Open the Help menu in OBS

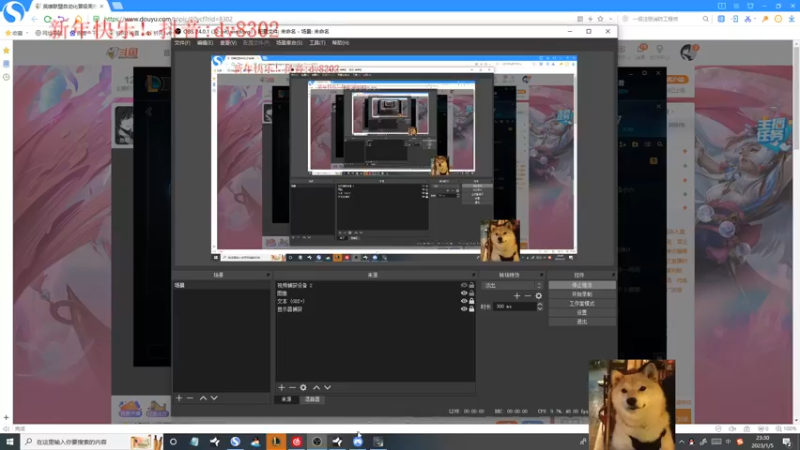[340, 43]
